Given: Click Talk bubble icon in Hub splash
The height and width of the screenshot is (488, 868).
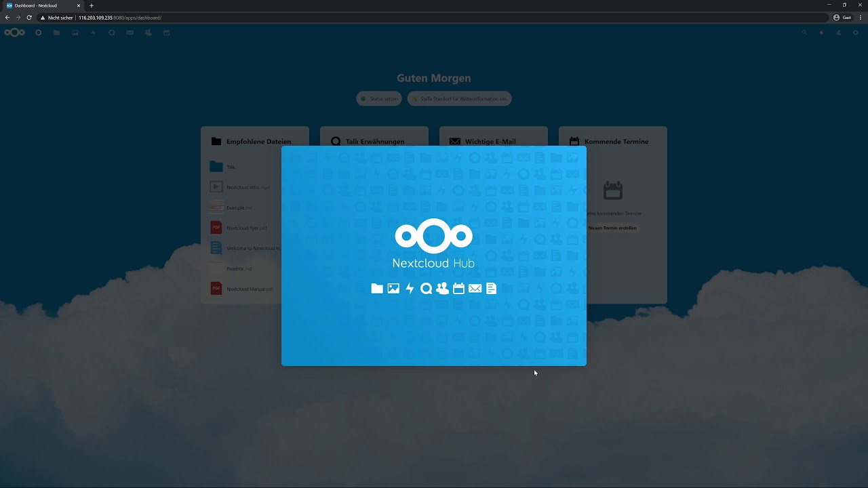Looking at the screenshot, I should coord(426,289).
